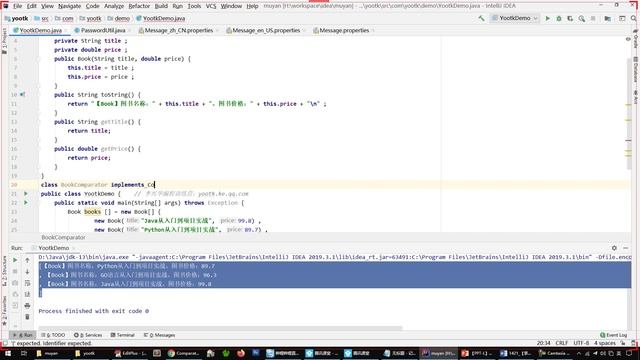Image resolution: width=640 pixels, height=360 pixels.
Task: Open the Tools menu
Action: tap(194, 6)
